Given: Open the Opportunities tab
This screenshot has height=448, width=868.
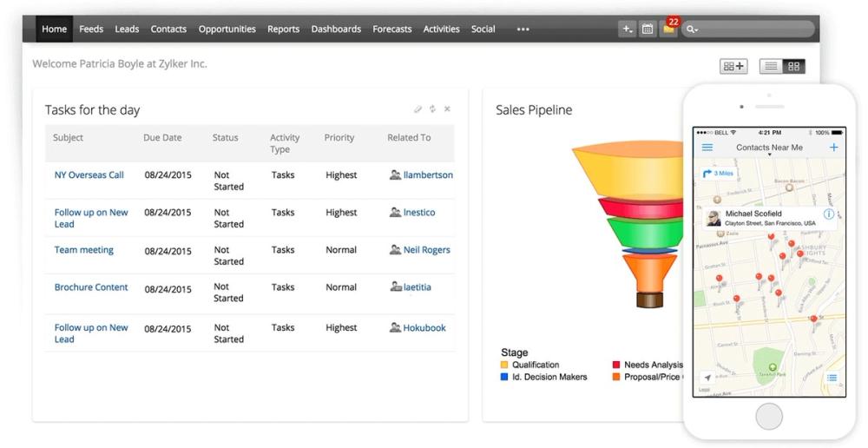Looking at the screenshot, I should click(x=227, y=29).
